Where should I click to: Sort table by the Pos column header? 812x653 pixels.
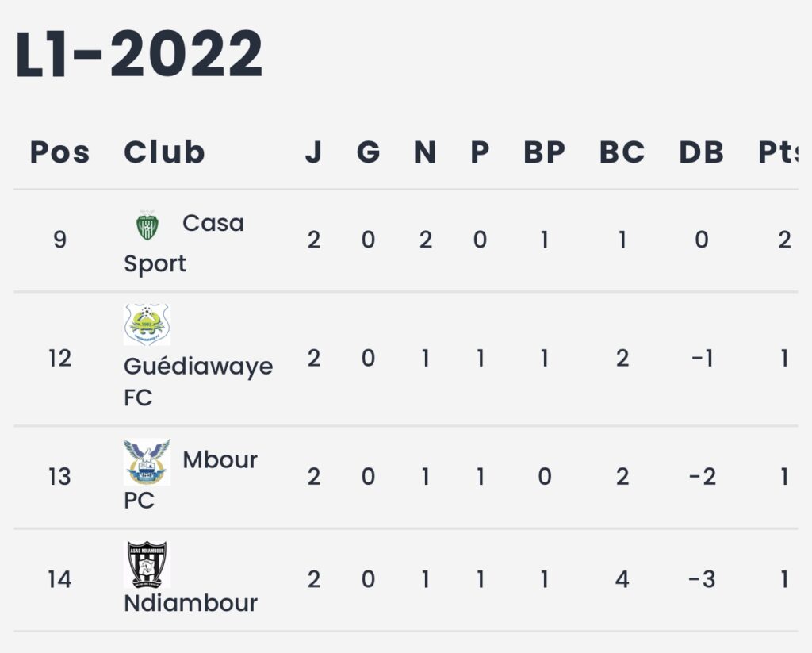pyautogui.click(x=59, y=152)
